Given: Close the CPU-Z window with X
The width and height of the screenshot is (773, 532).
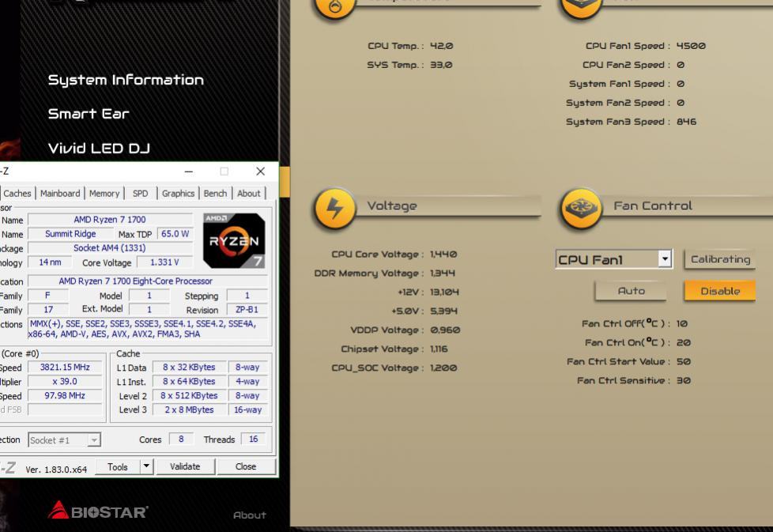Looking at the screenshot, I should click(x=261, y=172).
